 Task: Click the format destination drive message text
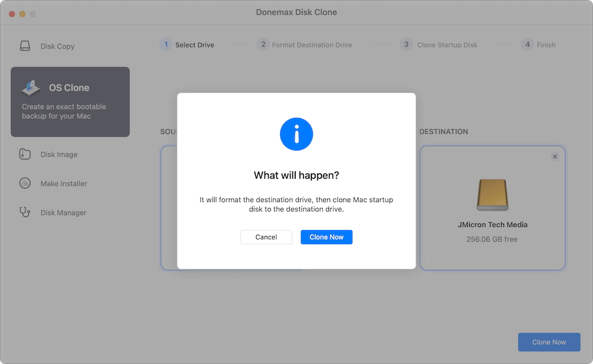pyautogui.click(x=296, y=204)
